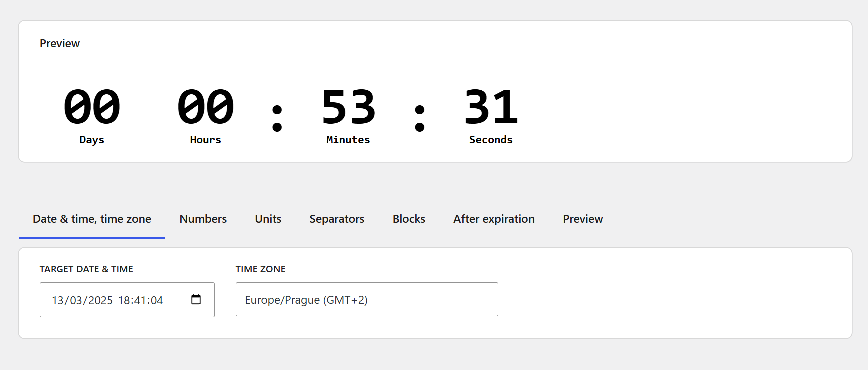Screen dimensions: 868x370
Task: Click the target date and time field
Action: click(127, 300)
